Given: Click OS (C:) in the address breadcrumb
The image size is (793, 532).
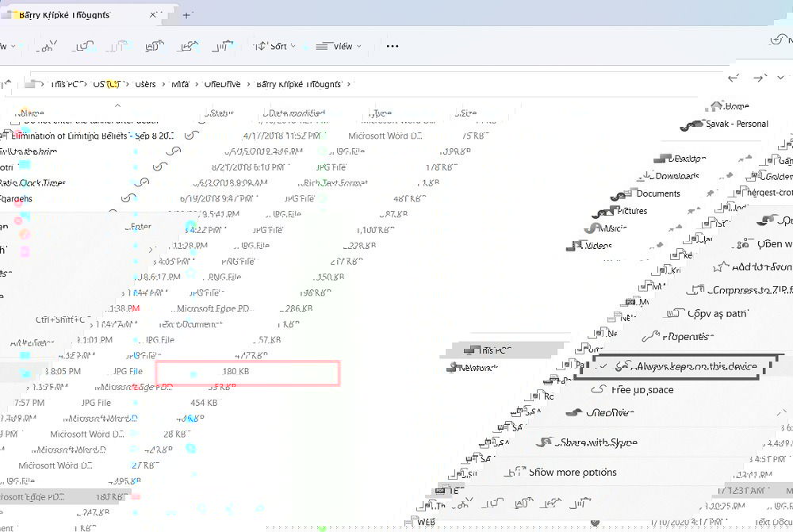Looking at the screenshot, I should pyautogui.click(x=106, y=84).
